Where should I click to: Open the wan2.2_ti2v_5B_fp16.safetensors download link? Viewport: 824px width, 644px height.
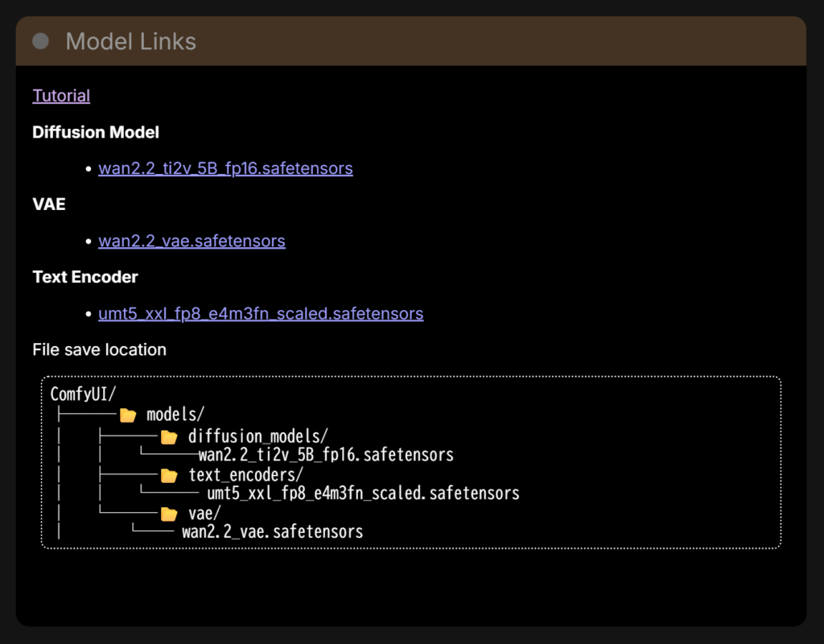[225, 168]
